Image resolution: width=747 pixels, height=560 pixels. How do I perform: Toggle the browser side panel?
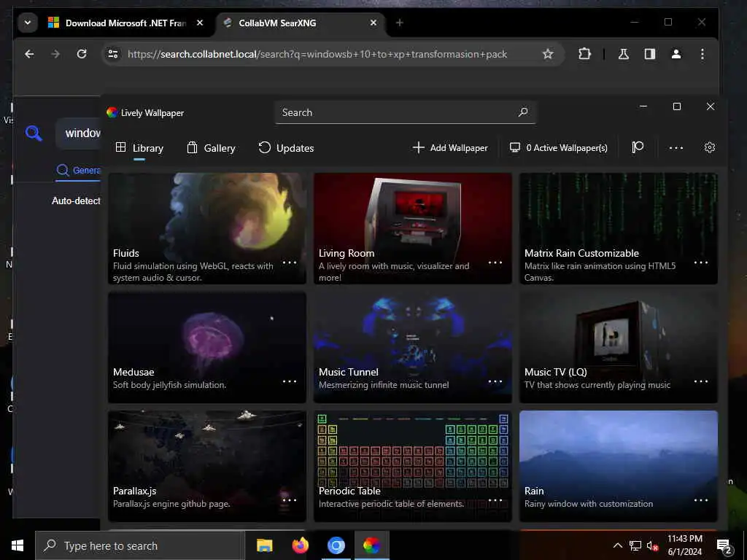click(650, 54)
